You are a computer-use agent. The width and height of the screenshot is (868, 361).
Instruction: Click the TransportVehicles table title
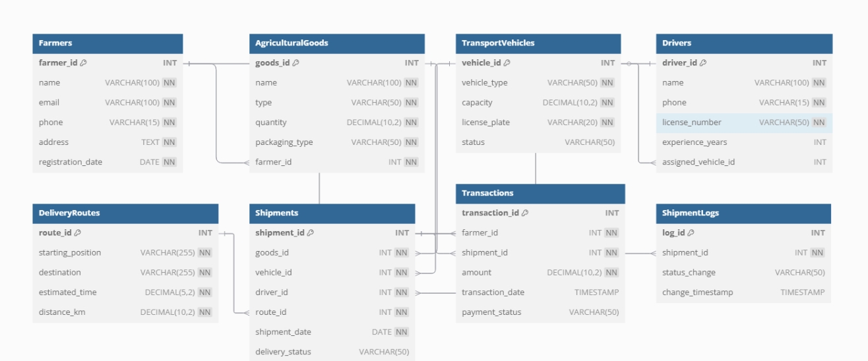498,43
